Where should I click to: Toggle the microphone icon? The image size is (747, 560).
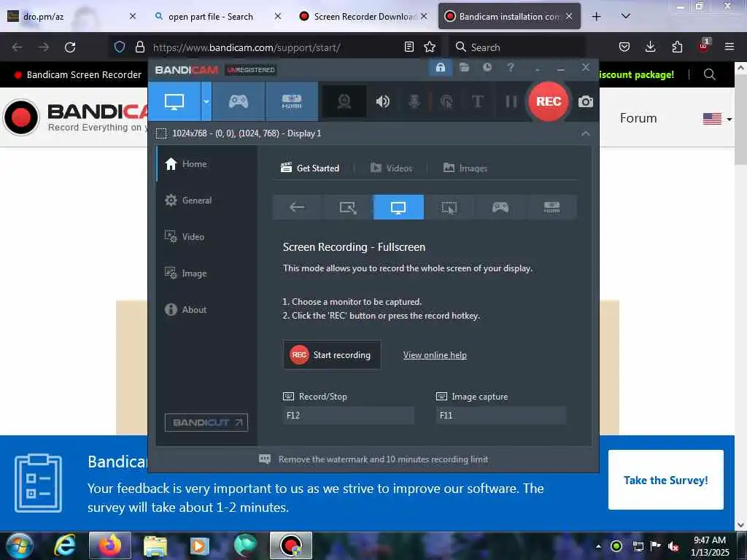414,101
